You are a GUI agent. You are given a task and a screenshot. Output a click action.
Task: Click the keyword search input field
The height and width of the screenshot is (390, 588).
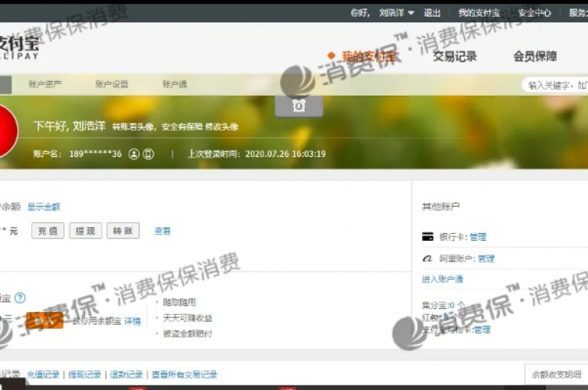point(555,86)
